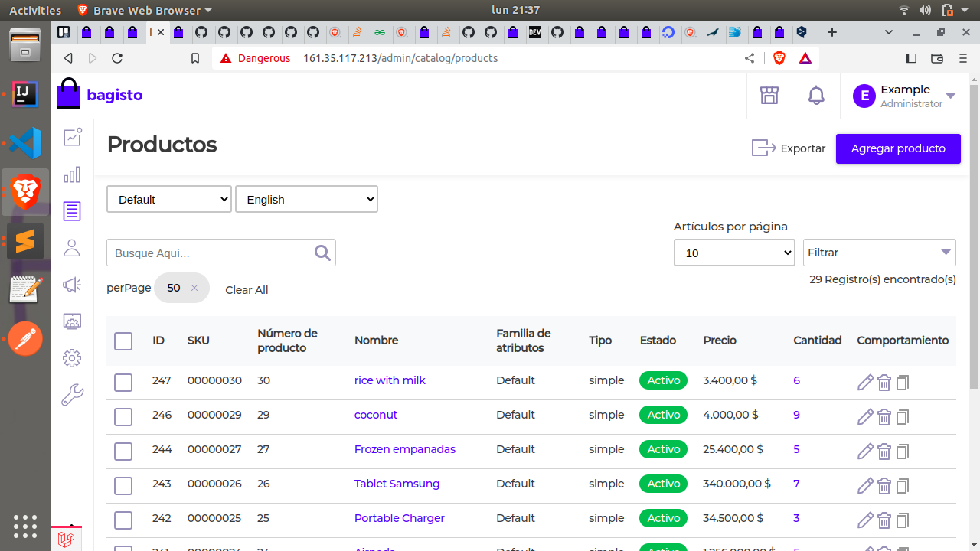Open the configuration wrench icon in sidebar
This screenshot has height=551, width=980.
[72, 395]
